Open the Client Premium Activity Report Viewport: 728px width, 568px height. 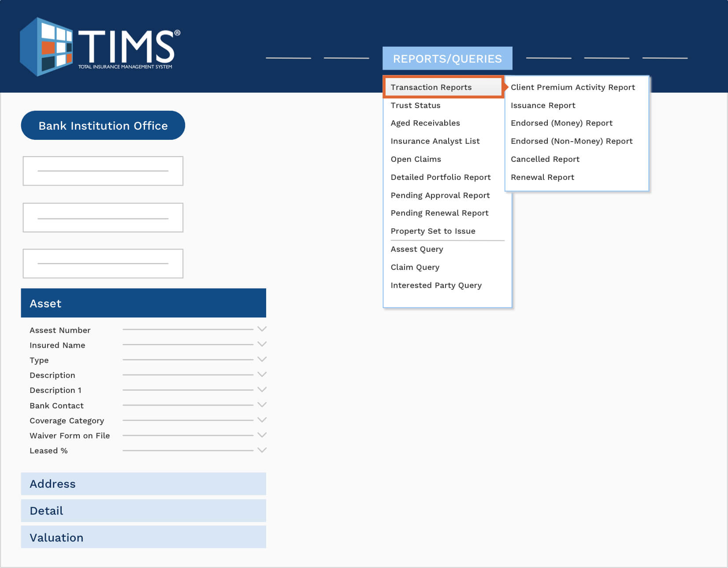[572, 87]
